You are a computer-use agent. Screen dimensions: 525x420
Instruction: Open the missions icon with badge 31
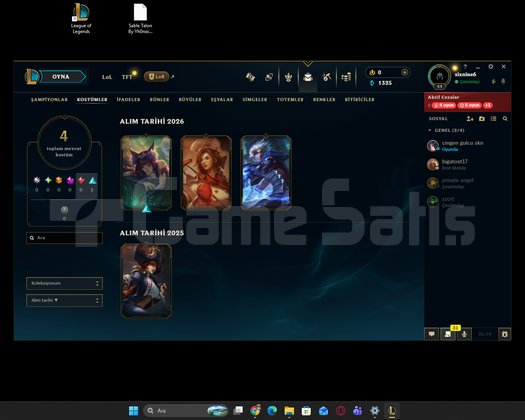point(448,334)
